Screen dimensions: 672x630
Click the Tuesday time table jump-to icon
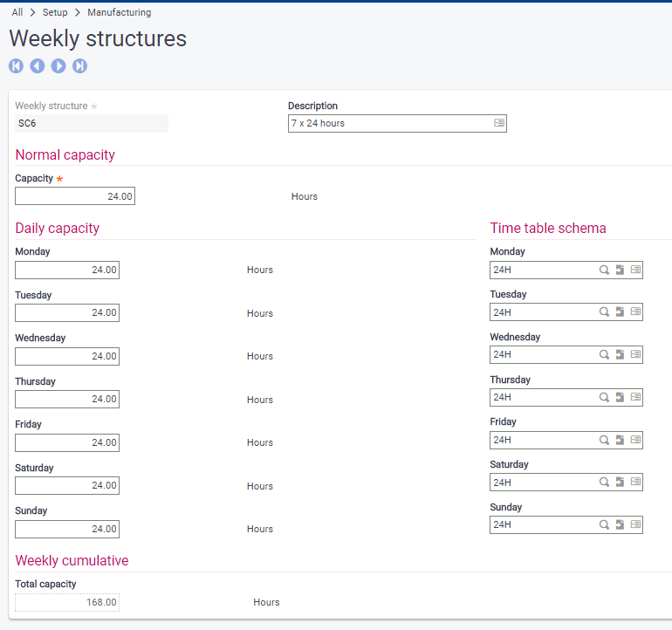(x=620, y=312)
